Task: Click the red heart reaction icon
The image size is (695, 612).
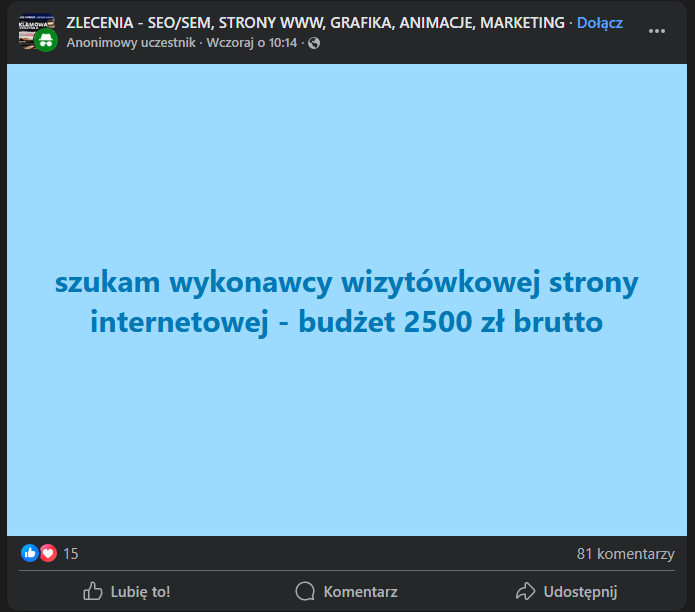Action: click(x=48, y=553)
